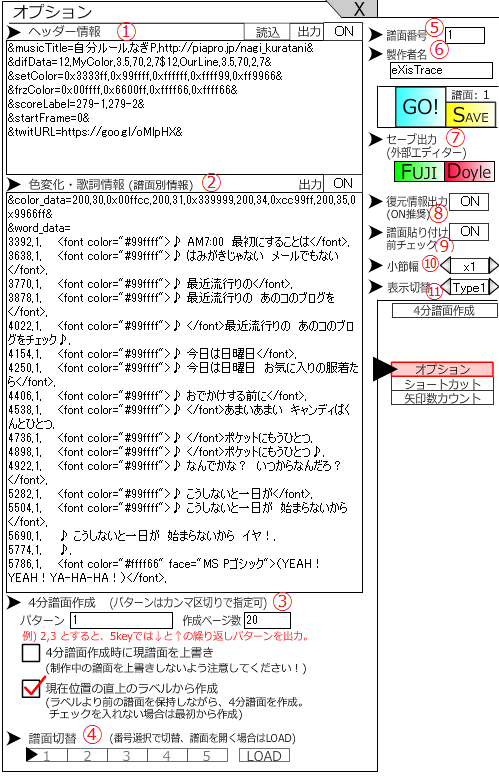
Task: Decrease 小節幅 with left arrow
Action: (x=446, y=266)
